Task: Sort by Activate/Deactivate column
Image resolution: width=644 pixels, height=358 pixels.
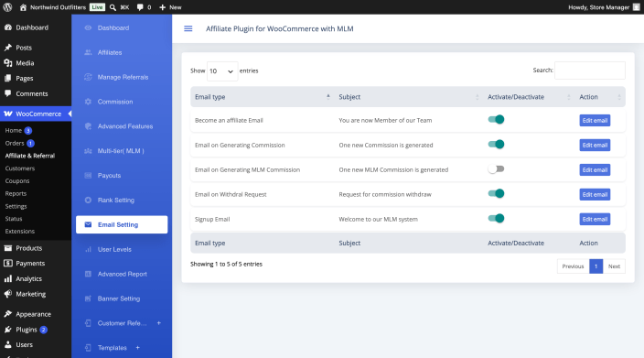Action: [x=529, y=97]
